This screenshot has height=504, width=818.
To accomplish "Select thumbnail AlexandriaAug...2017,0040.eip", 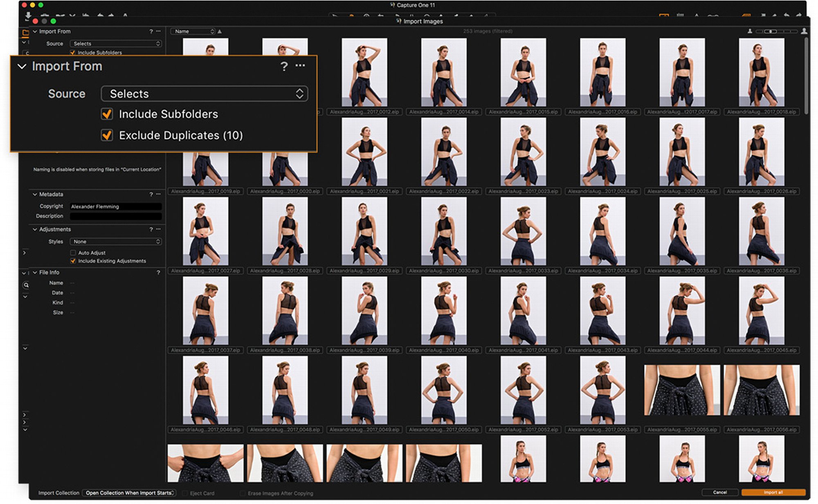I will point(444,311).
